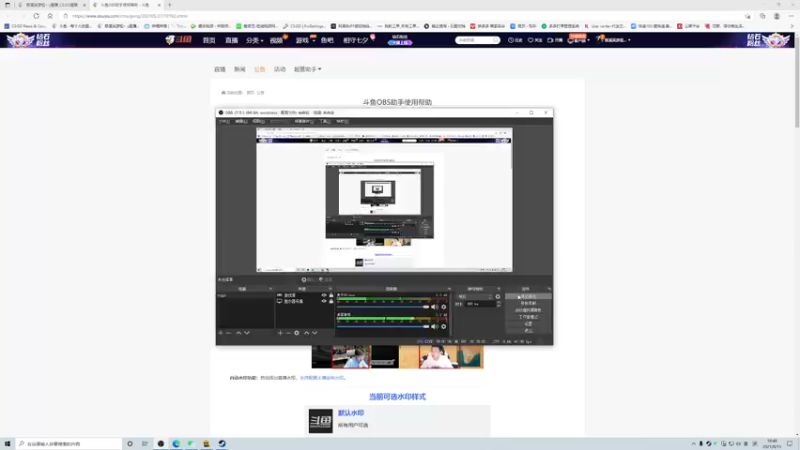
Task: Move the scene down in Scenes list
Action: click(247, 333)
